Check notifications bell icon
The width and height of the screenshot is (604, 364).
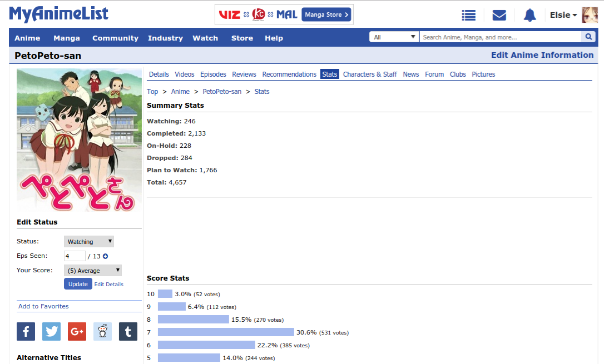click(x=529, y=15)
